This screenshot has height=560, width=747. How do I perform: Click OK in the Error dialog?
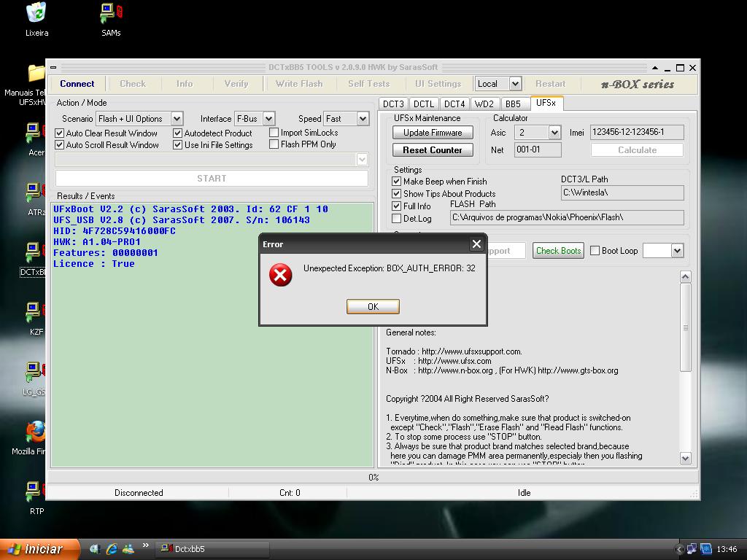pos(373,307)
